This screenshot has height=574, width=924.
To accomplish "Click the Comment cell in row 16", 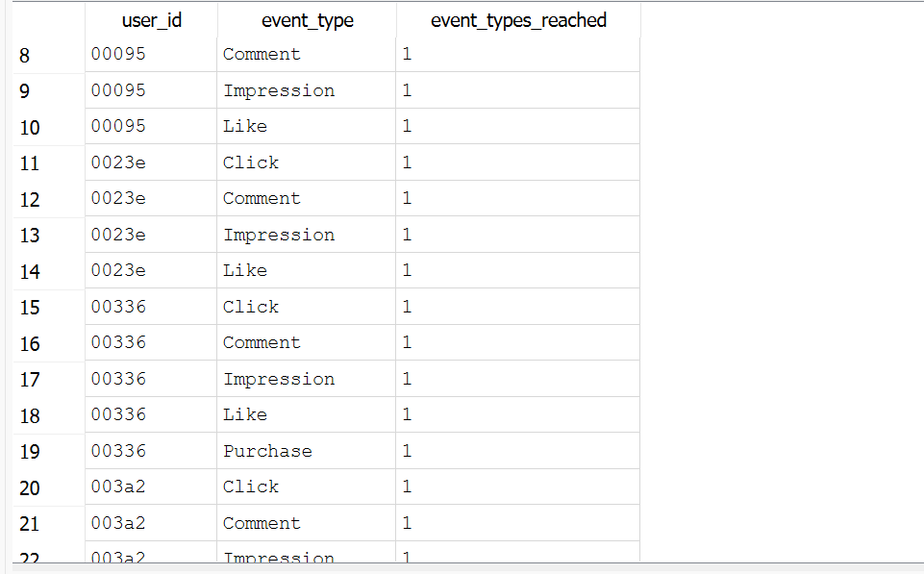I will pos(262,342).
